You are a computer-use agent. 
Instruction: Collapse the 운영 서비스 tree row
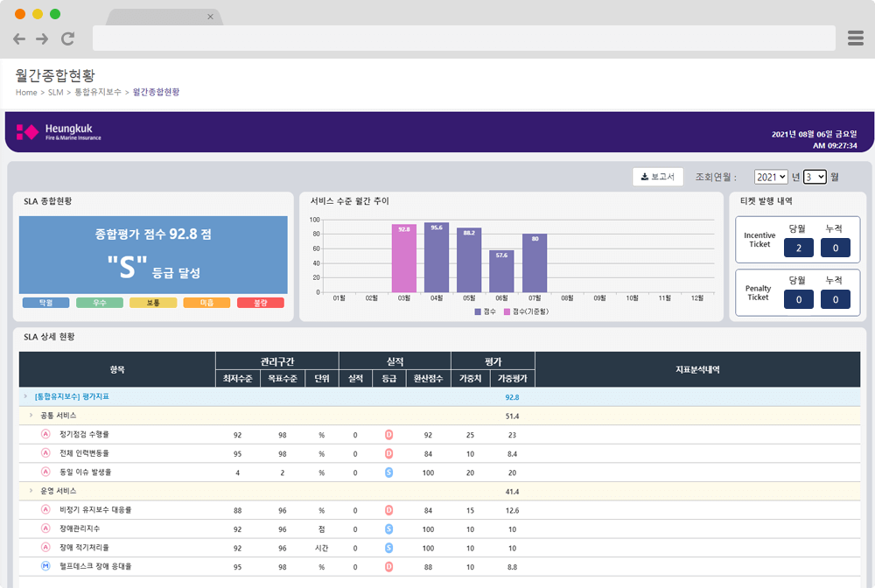click(x=31, y=491)
